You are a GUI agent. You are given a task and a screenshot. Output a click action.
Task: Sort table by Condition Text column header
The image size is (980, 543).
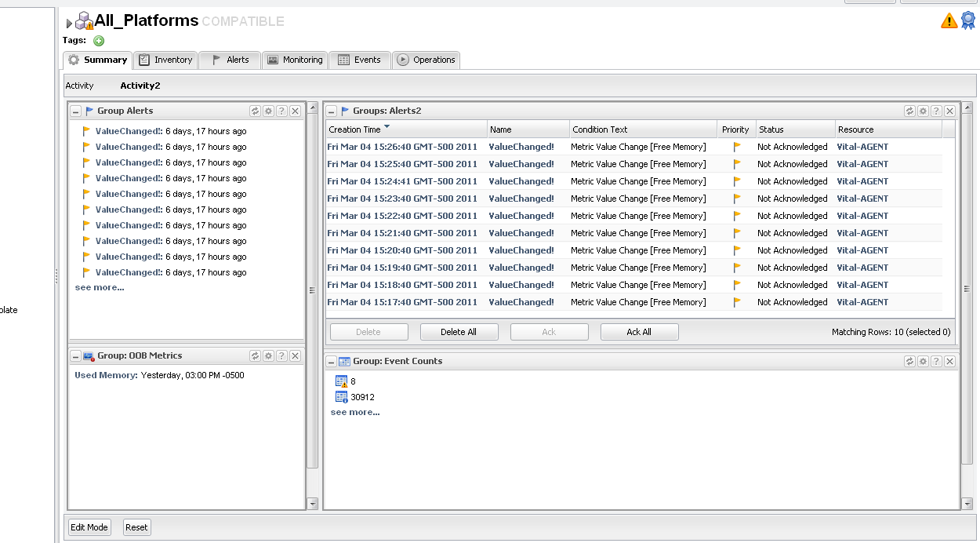tap(644, 129)
